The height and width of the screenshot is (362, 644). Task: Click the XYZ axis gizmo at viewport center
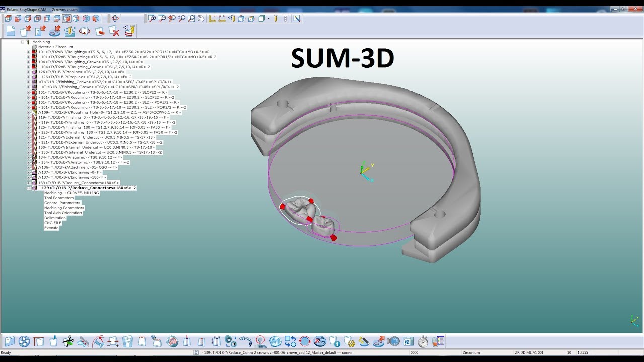point(366,171)
